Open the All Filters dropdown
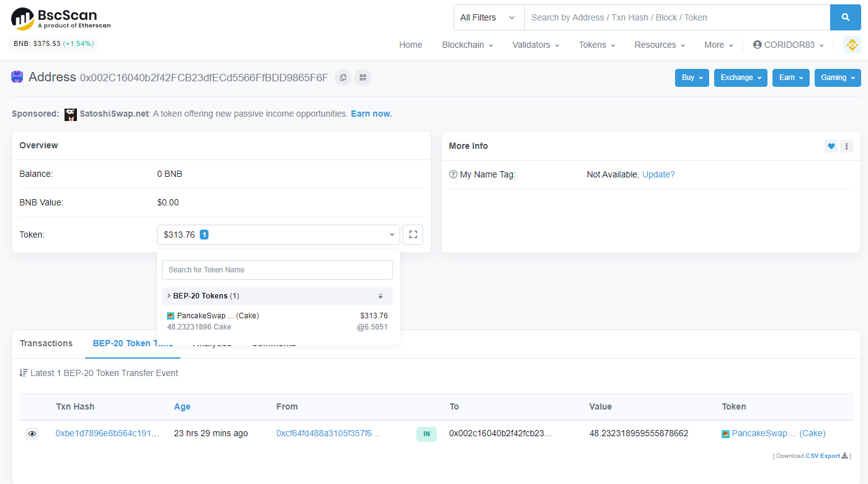The image size is (868, 484). 488,17
